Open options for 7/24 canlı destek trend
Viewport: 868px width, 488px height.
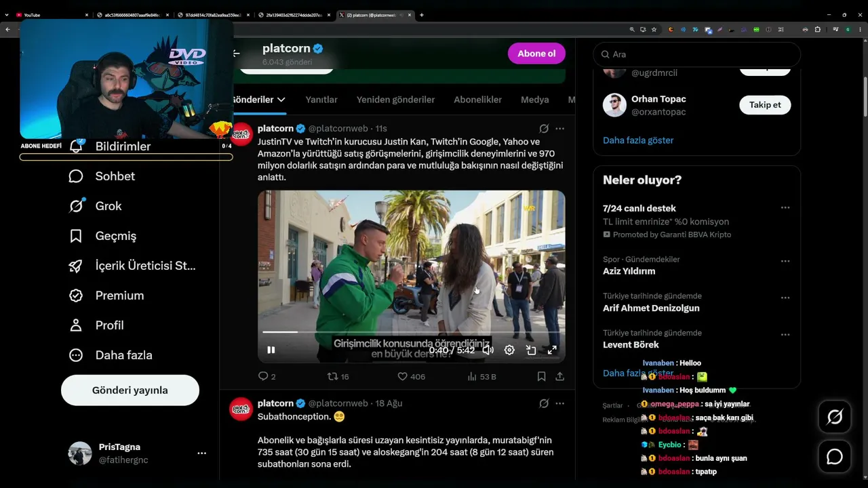(785, 208)
